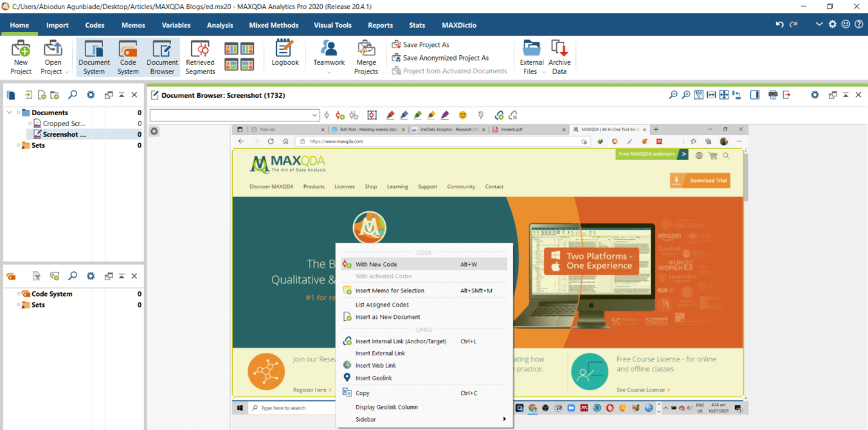Open Document Browser settings gear
868x430 pixels.
pyautogui.click(x=815, y=95)
